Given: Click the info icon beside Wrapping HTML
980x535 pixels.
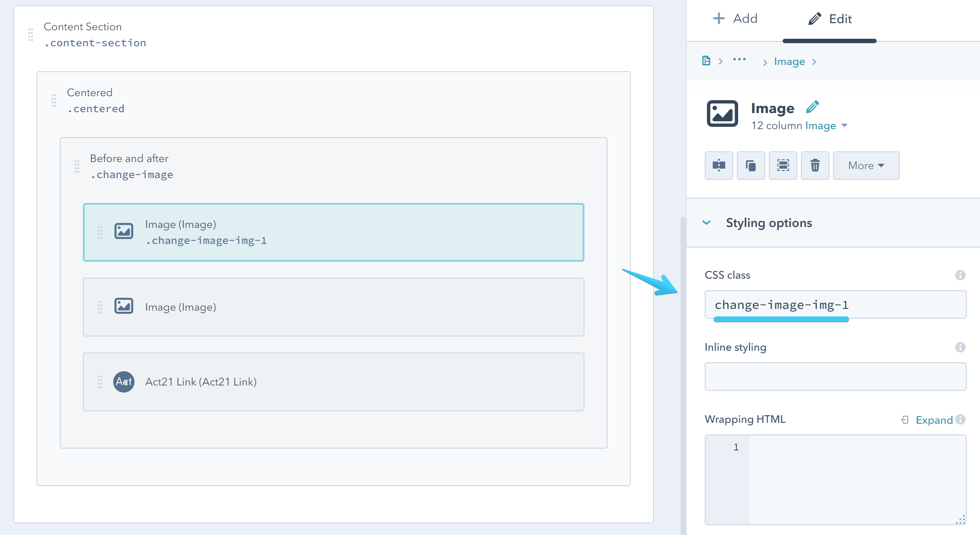Looking at the screenshot, I should (x=961, y=420).
